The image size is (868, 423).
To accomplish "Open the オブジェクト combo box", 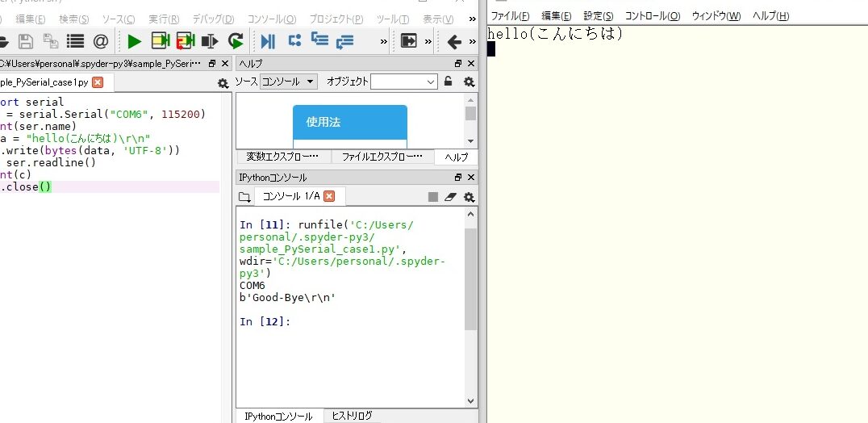I will (404, 82).
